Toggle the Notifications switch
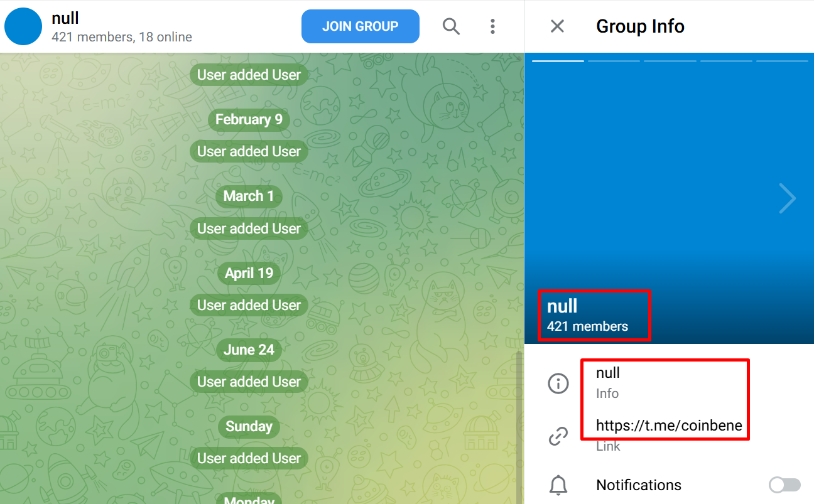Screen dimensions: 814x504 coord(785,485)
